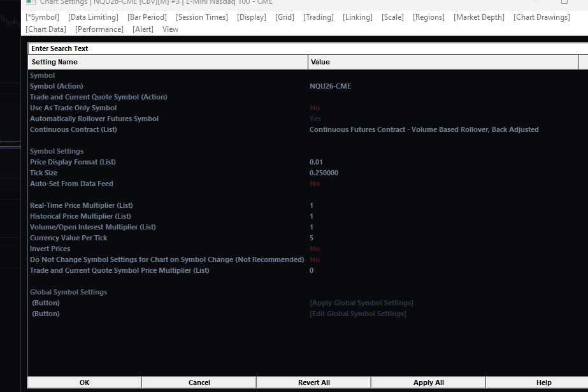The width and height of the screenshot is (588, 392).
Task: Open the [Performance] tab
Action: 99,29
